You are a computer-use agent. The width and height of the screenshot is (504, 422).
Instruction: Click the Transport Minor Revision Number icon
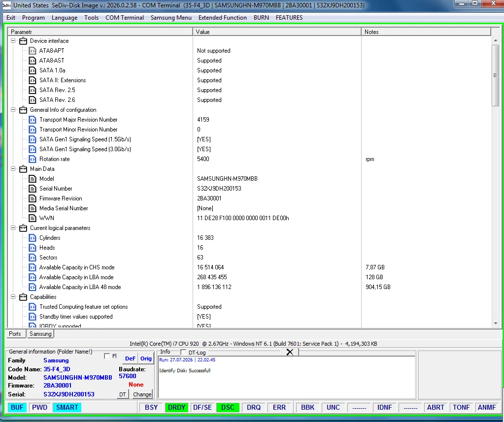pos(33,130)
